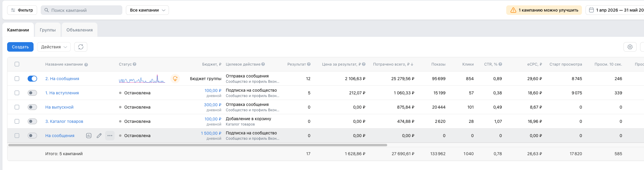Screen dimensions: 644x170
Task: Open statistics chart icon for На сообщения row
Action: point(88,136)
